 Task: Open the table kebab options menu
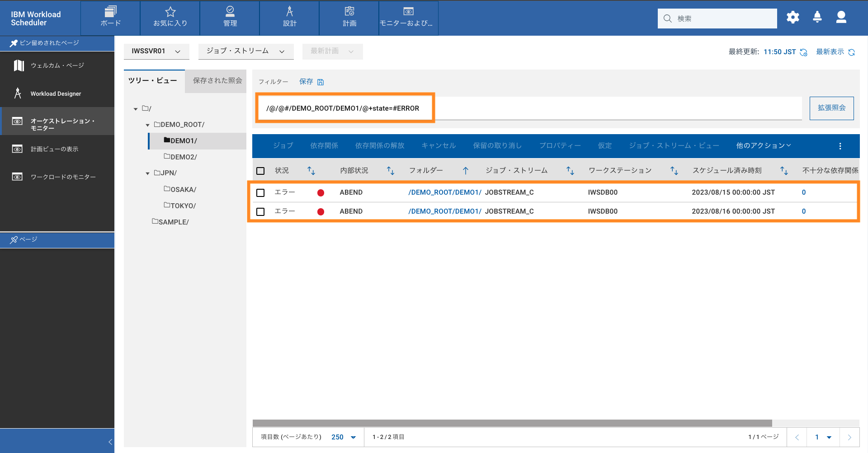(840, 146)
